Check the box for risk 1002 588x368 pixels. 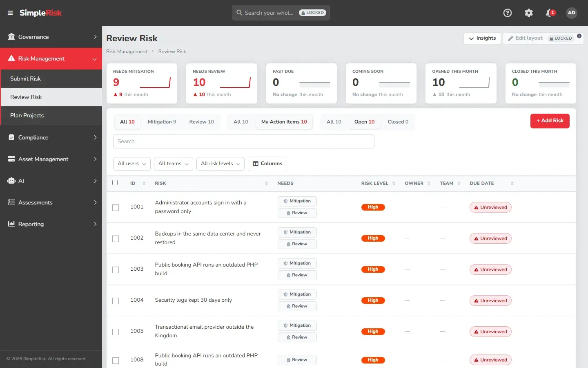(x=116, y=239)
